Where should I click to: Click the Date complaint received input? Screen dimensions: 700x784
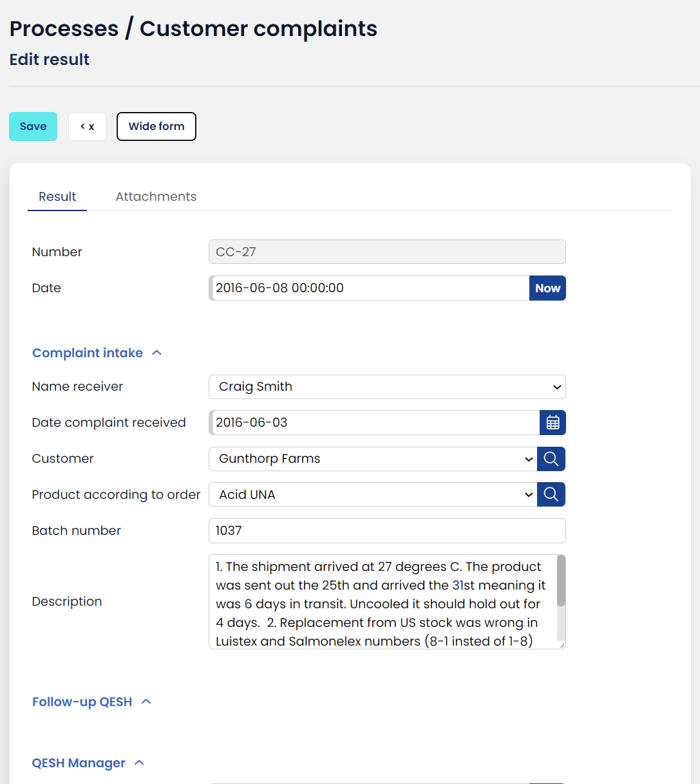pyautogui.click(x=374, y=423)
